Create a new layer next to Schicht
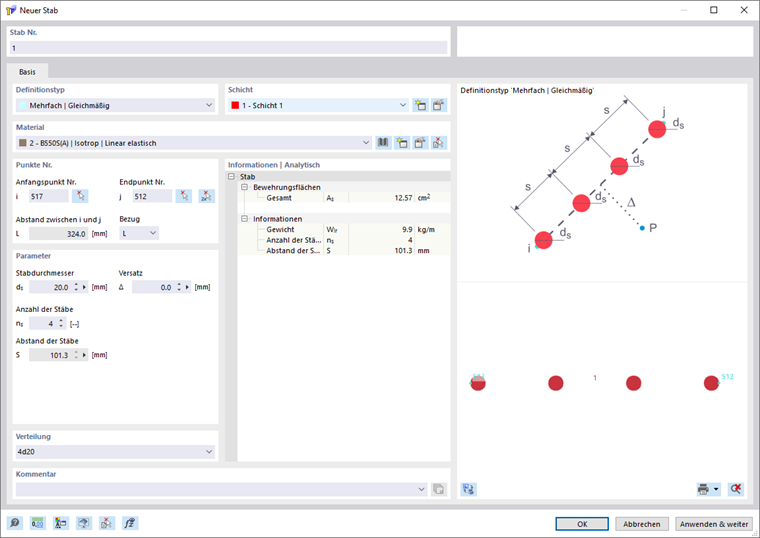760x538 pixels. [x=420, y=105]
